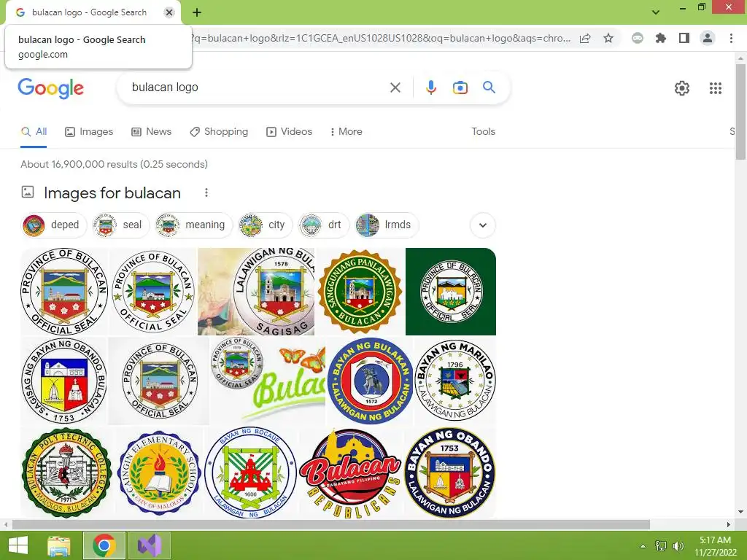The height and width of the screenshot is (560, 747).
Task: Click the chat bubble extension icon
Action: click(637, 38)
